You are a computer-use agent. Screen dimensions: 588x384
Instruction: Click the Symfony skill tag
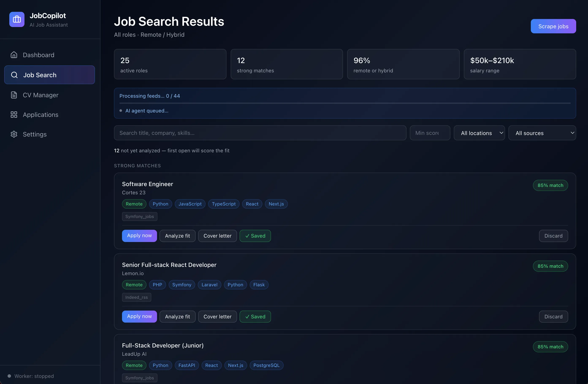point(182,285)
